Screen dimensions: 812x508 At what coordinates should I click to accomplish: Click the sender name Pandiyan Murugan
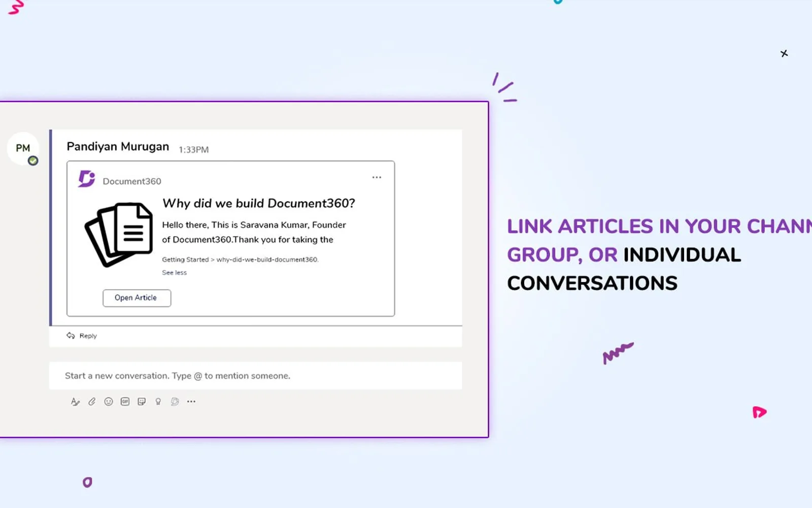(x=118, y=147)
